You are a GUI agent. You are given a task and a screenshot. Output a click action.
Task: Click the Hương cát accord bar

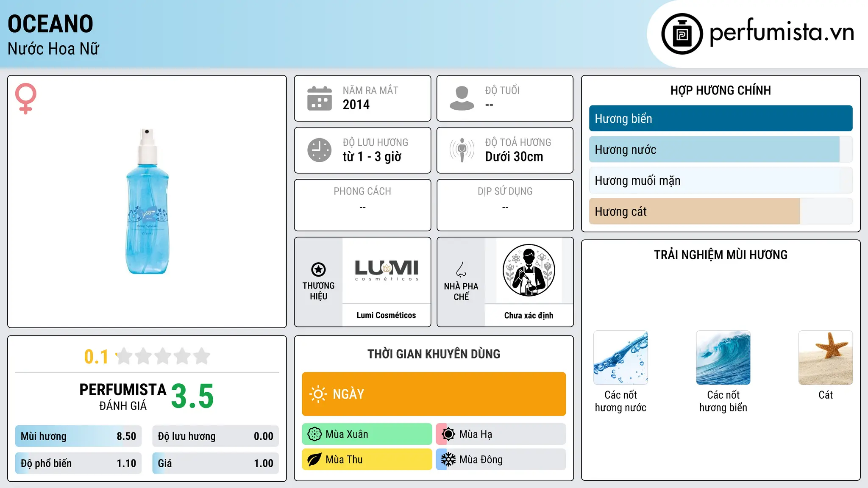[721, 211]
